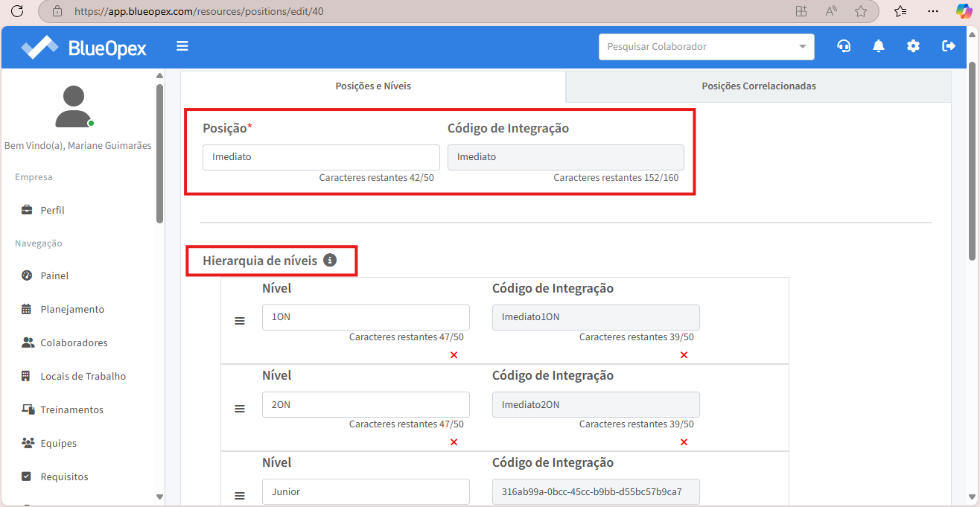Grab the drag handle of level 1ON
This screenshot has height=507, width=980.
[240, 321]
